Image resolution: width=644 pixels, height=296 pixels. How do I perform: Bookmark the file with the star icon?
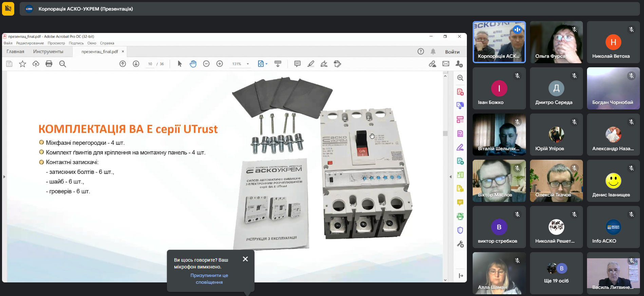[x=22, y=64]
